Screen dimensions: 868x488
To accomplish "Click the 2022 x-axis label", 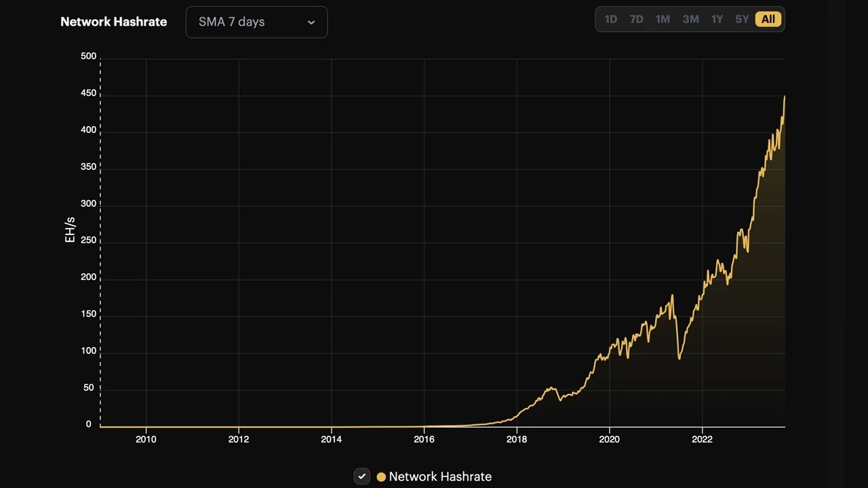I will coord(702,439).
